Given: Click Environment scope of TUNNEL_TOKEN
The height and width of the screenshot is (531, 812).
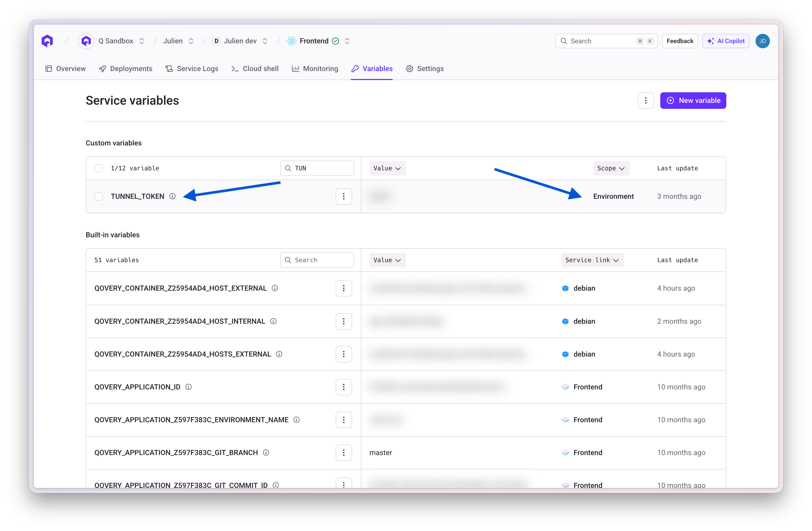Looking at the screenshot, I should [x=613, y=196].
